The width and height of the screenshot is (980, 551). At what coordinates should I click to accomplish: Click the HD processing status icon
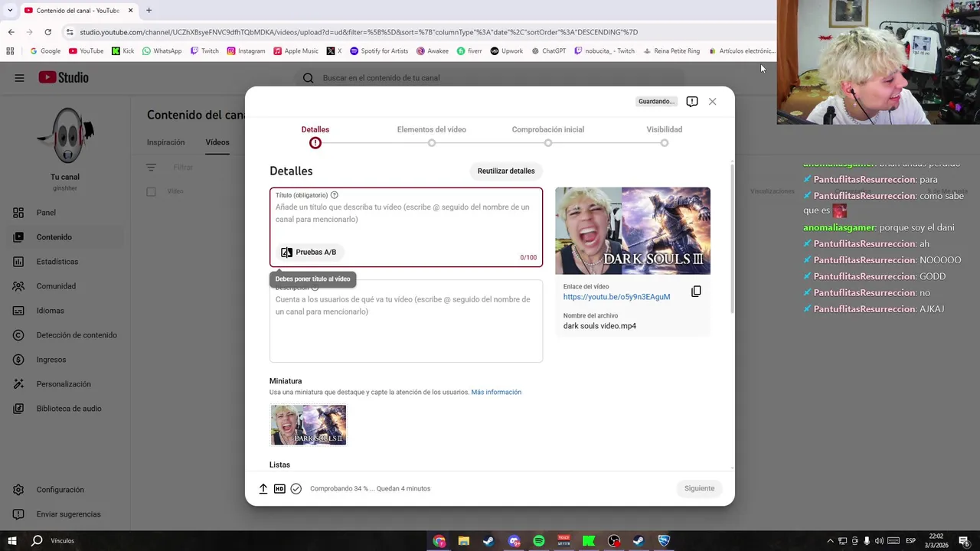[x=279, y=488]
